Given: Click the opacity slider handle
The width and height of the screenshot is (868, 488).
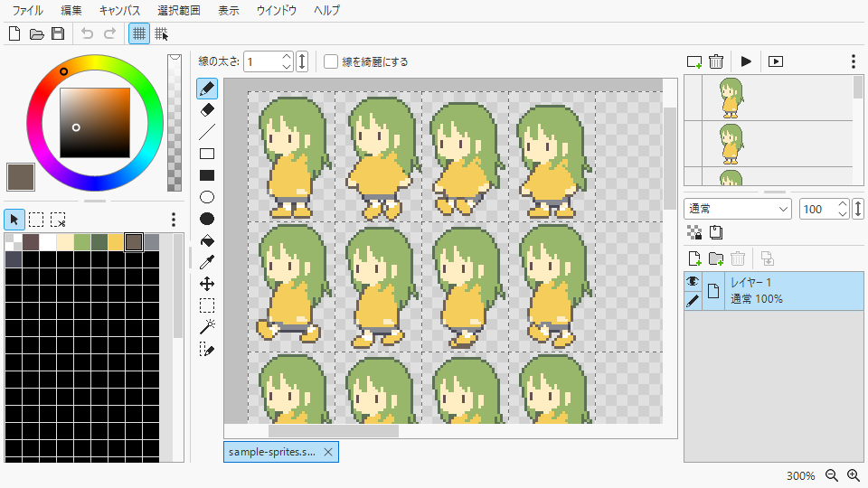Looking at the screenshot, I should (x=858, y=209).
